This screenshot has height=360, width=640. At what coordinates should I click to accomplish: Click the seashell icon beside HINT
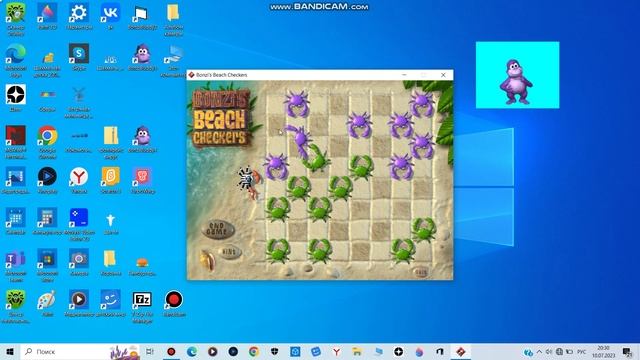coord(207,260)
